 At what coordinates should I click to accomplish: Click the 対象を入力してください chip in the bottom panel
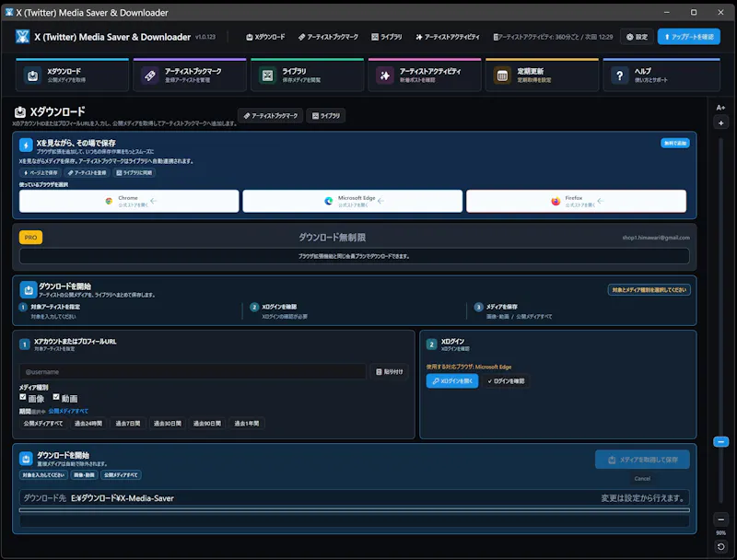tap(43, 475)
